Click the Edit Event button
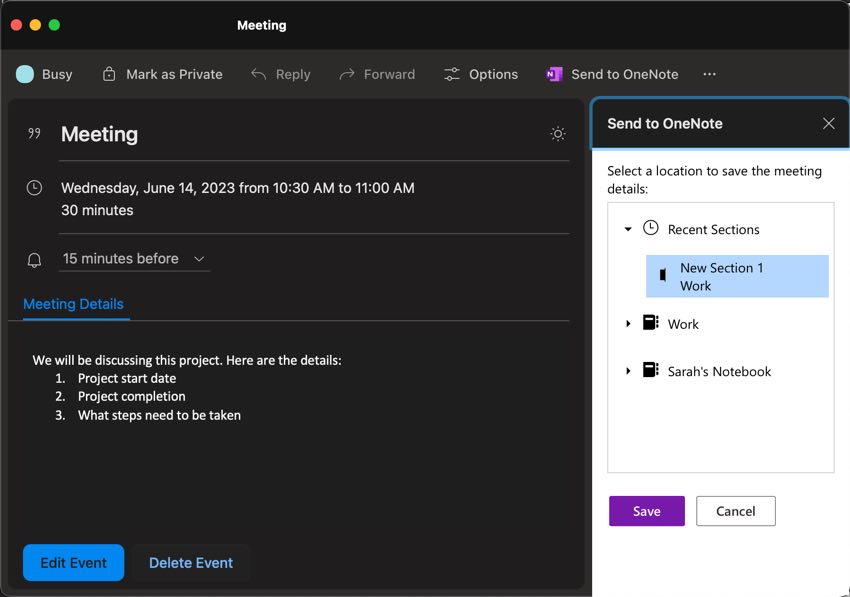Image resolution: width=850 pixels, height=597 pixels. (x=72, y=562)
